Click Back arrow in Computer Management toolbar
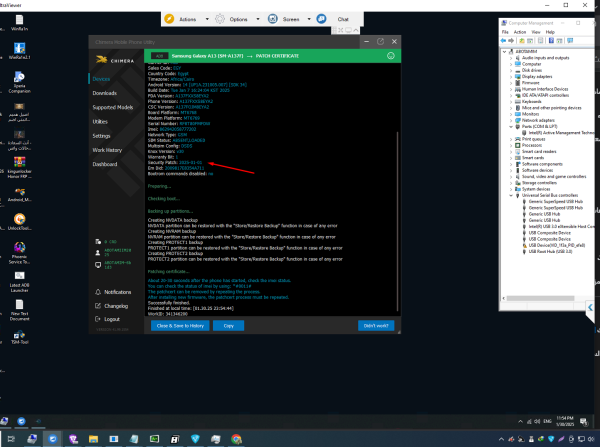Viewport: 600px width, 447px height. coord(503,41)
